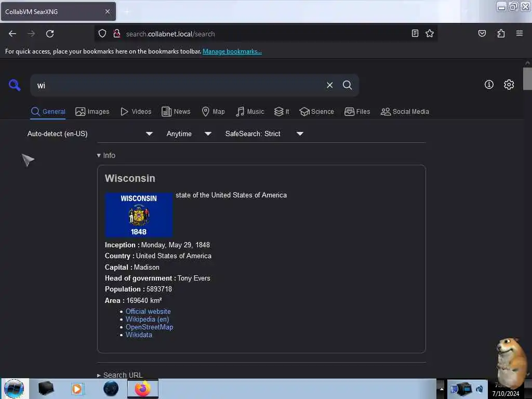Toggle reader view icon in address bar
The height and width of the screenshot is (399, 532).
tap(415, 33)
